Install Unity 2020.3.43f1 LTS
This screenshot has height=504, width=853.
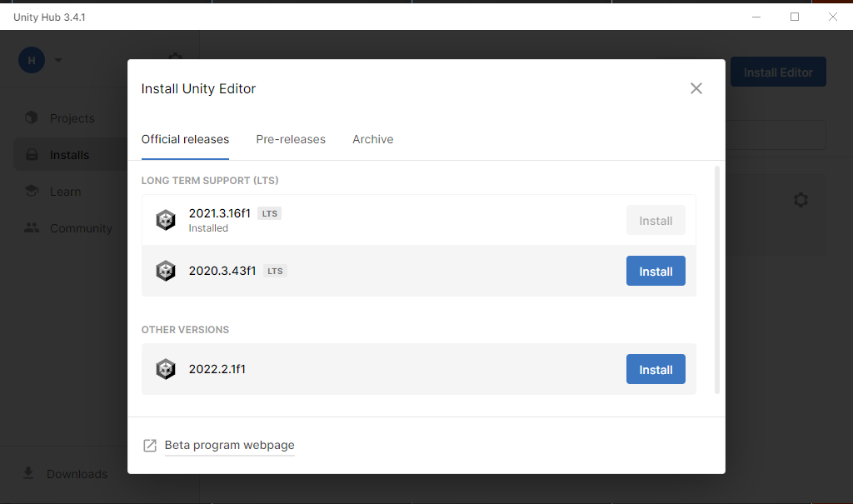(656, 271)
